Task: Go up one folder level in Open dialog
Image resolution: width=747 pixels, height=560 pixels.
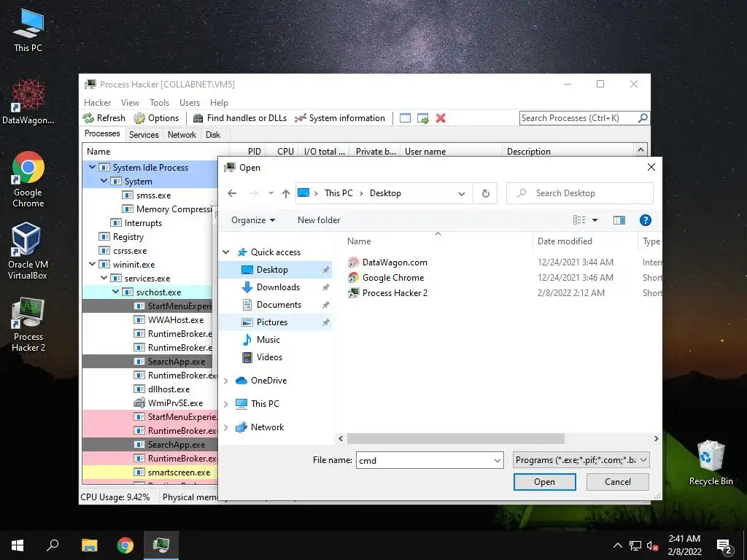Action: [286, 193]
